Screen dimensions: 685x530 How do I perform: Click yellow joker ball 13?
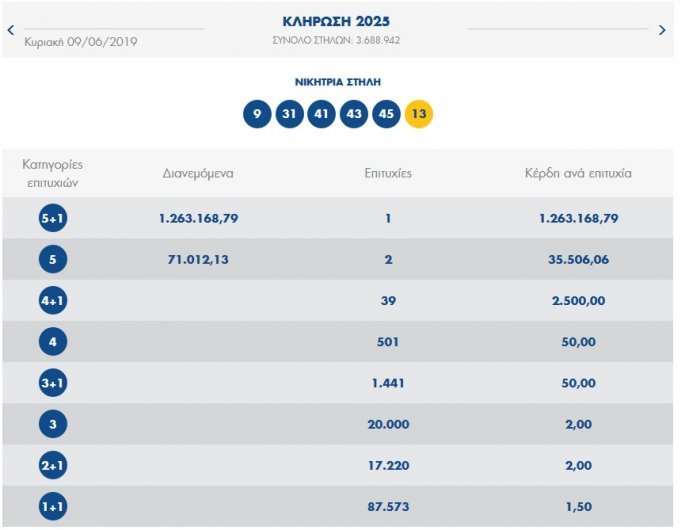(419, 114)
